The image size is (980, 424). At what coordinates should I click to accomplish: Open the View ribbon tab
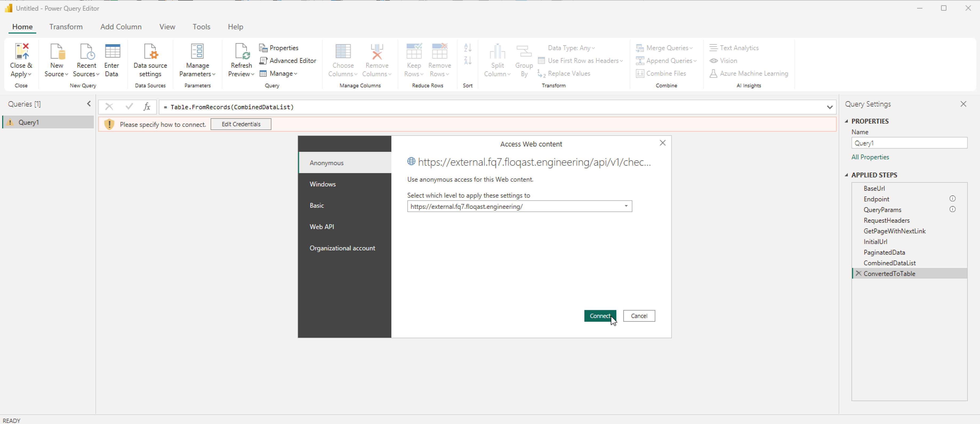click(x=167, y=27)
